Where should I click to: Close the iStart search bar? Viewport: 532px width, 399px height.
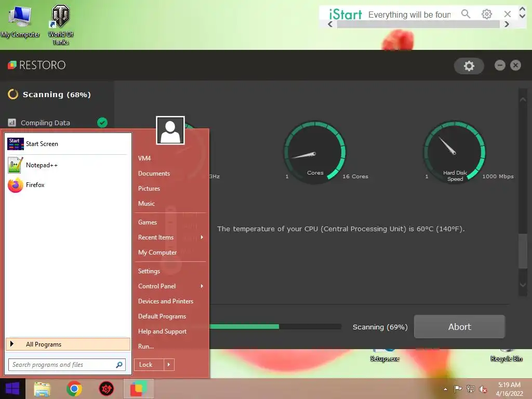coord(507,14)
